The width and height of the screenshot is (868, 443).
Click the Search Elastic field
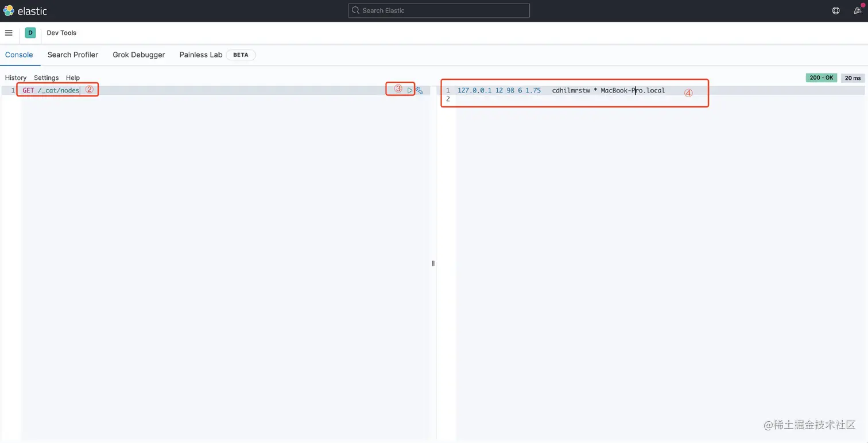pos(439,10)
